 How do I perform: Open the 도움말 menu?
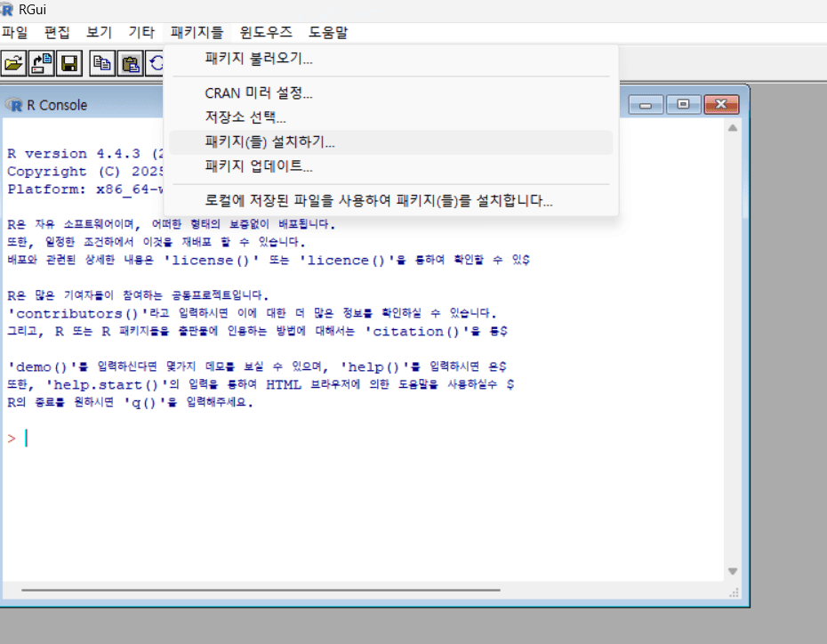click(328, 32)
